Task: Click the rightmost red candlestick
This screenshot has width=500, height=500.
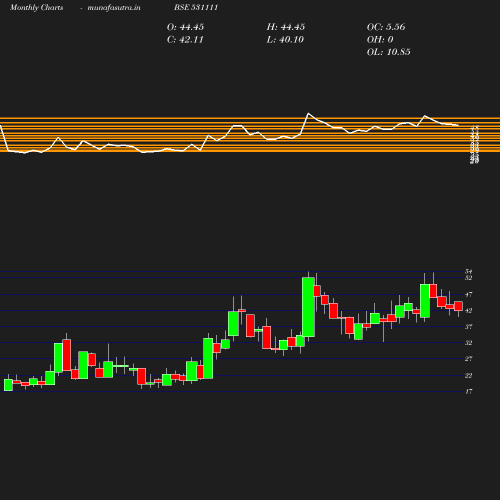Action: click(x=458, y=306)
